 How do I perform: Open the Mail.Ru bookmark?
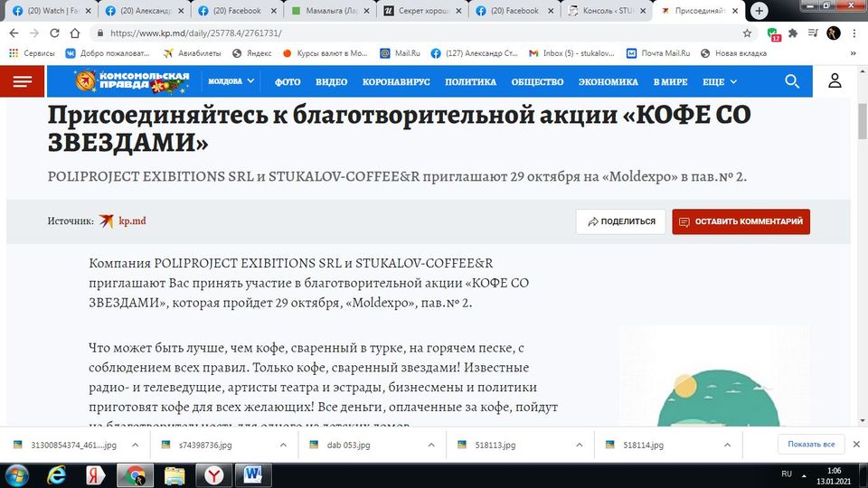click(400, 53)
